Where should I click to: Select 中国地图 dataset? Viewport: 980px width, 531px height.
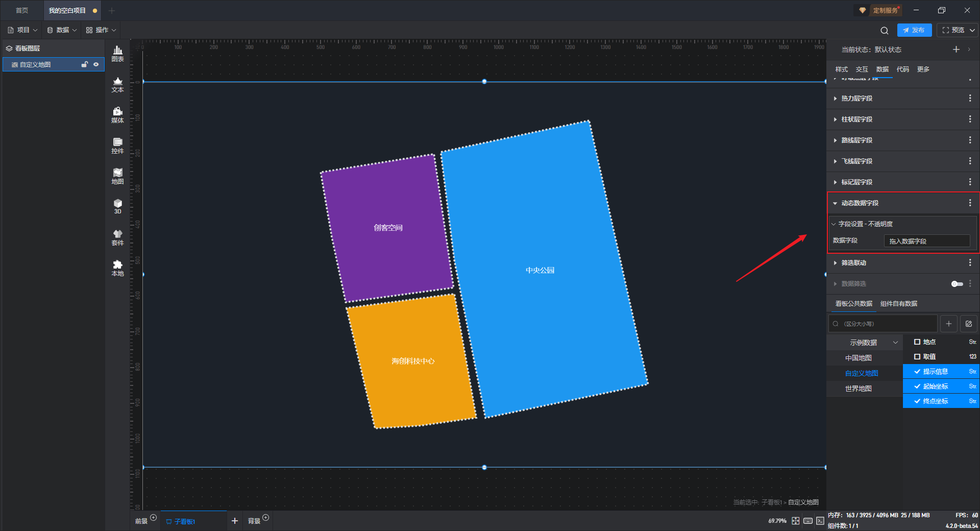pos(859,358)
